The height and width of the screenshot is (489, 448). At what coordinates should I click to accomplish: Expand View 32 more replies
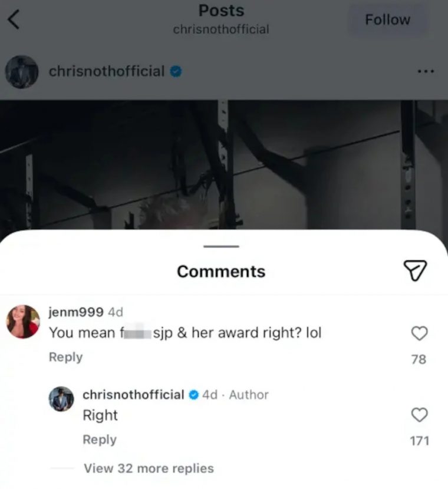coord(149,468)
